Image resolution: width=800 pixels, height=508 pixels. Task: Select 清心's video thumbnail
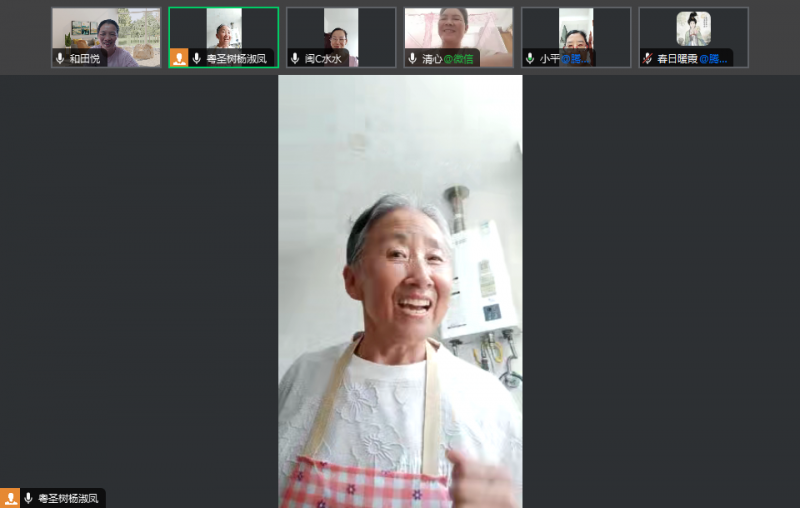pyautogui.click(x=458, y=30)
